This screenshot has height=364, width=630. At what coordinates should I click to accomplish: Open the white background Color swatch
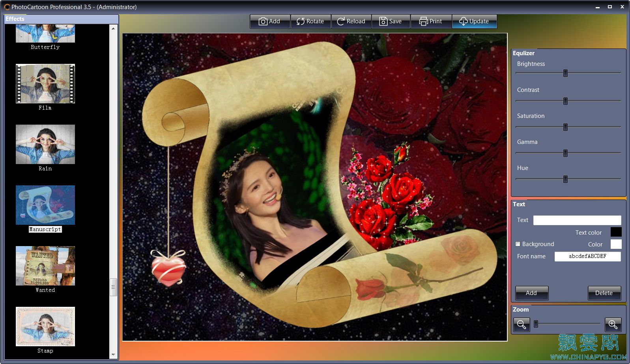pos(616,244)
